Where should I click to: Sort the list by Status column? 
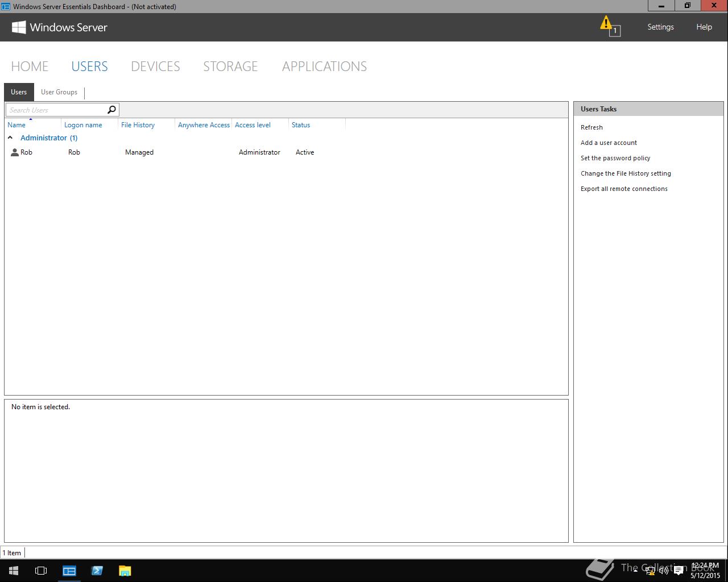301,125
